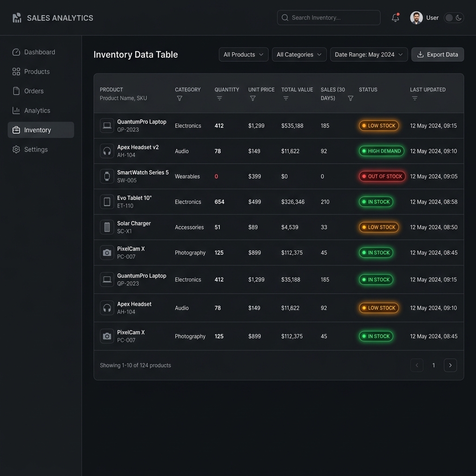The height and width of the screenshot is (476, 476).
Task: Click the Accessories category cell
Action: [189, 227]
